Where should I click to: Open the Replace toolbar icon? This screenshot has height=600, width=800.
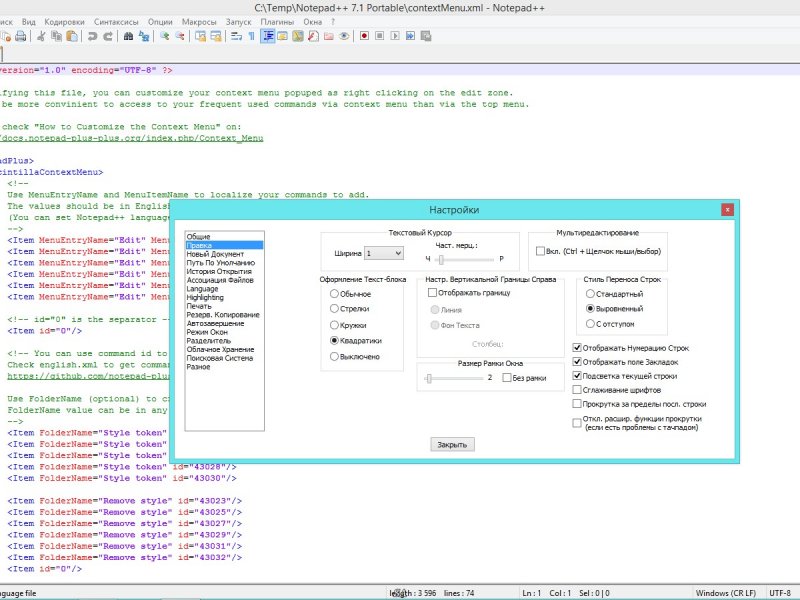[144, 36]
